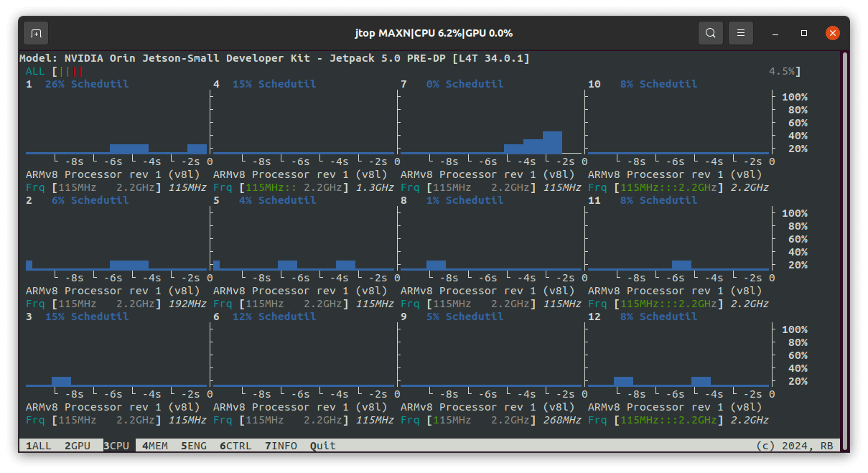This screenshot has height=473, width=868.
Task: Click the "26% Schedutil" label of CPU 1
Action: point(87,84)
